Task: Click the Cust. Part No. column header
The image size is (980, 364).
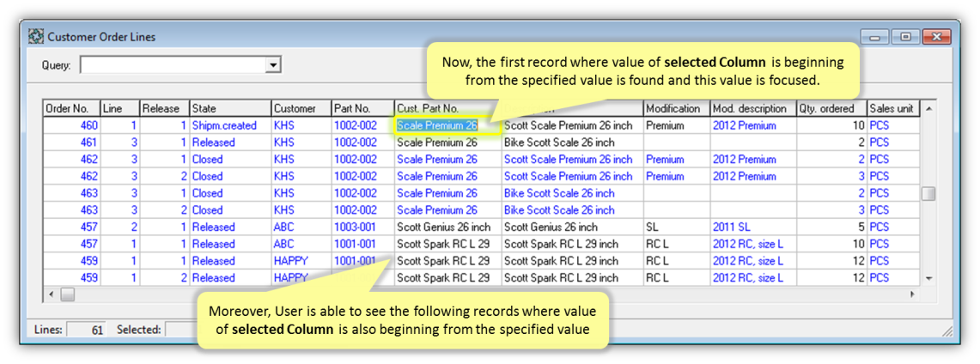Action: [447, 109]
